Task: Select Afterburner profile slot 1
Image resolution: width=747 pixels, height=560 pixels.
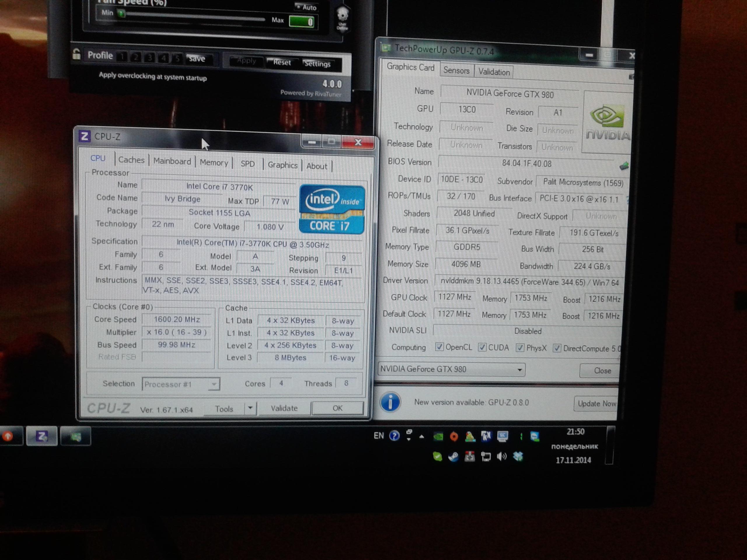Action: coord(122,56)
